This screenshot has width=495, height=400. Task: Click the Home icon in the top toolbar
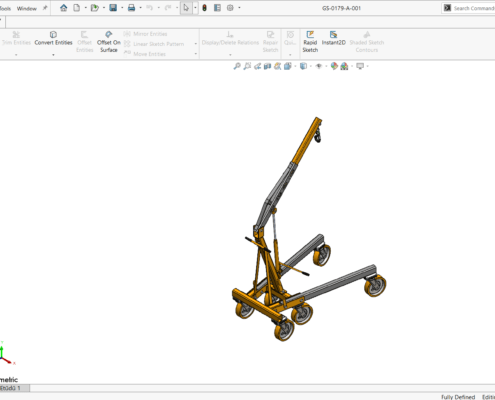(63, 8)
